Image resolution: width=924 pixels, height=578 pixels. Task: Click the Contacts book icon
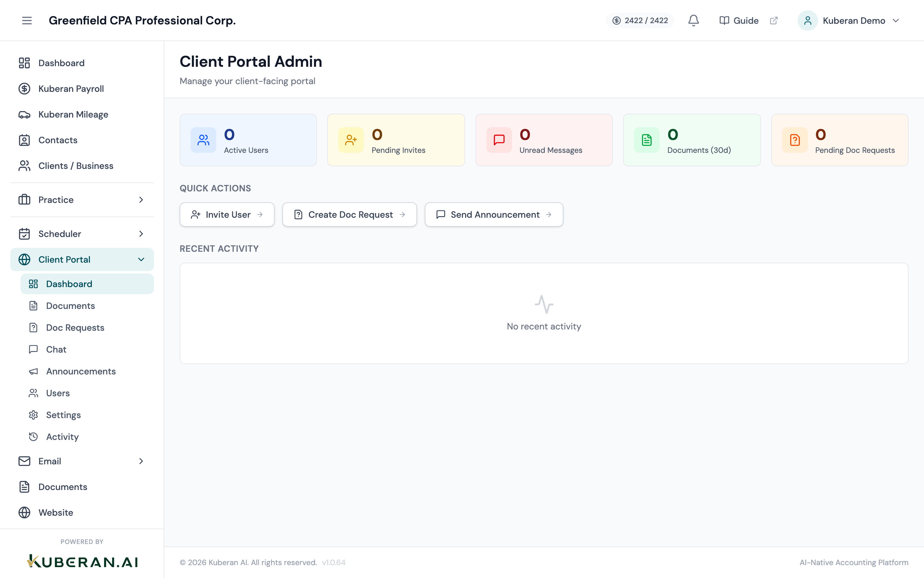[x=24, y=140]
